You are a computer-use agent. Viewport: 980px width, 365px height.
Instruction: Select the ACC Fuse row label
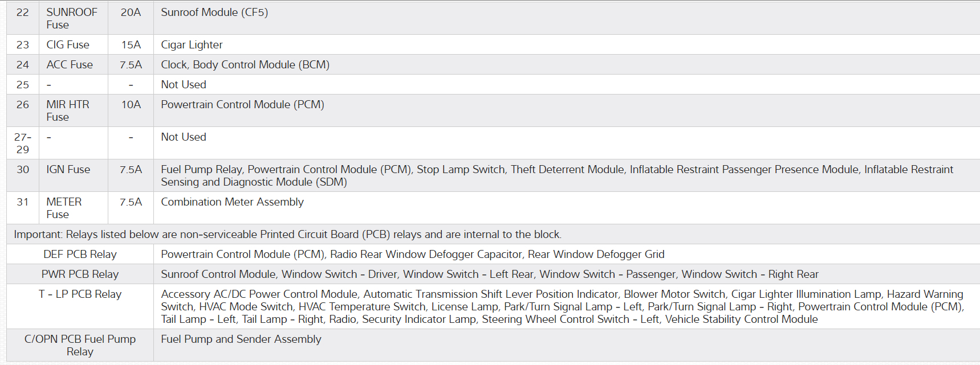(x=70, y=64)
